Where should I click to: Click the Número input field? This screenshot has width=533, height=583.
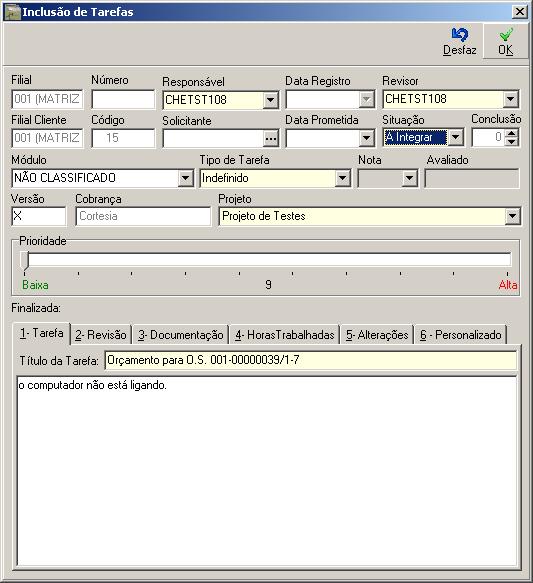click(x=123, y=99)
